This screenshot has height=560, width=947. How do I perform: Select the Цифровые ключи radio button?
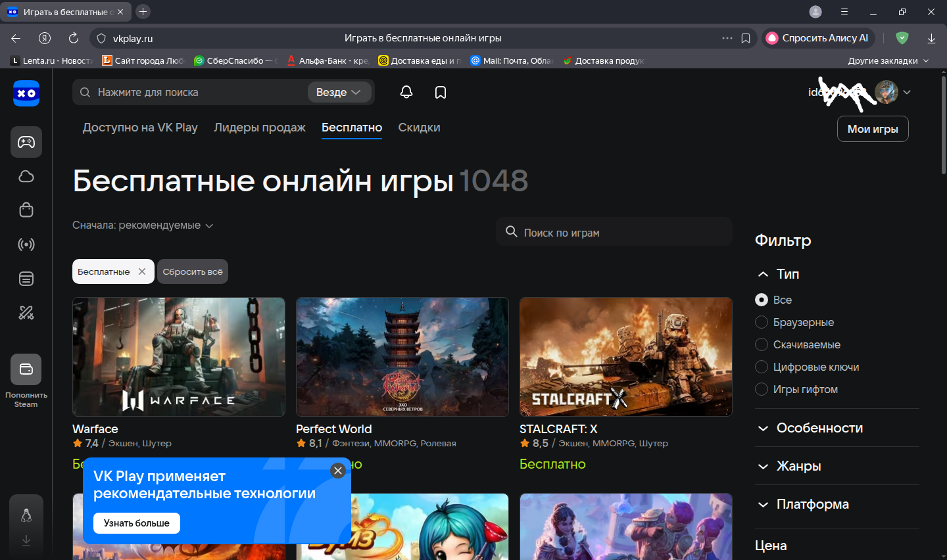click(x=762, y=367)
